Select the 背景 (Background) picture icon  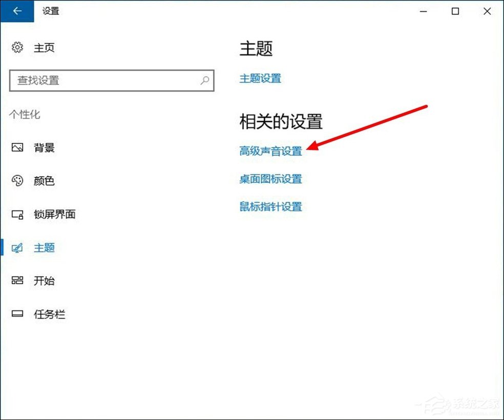tap(16, 148)
